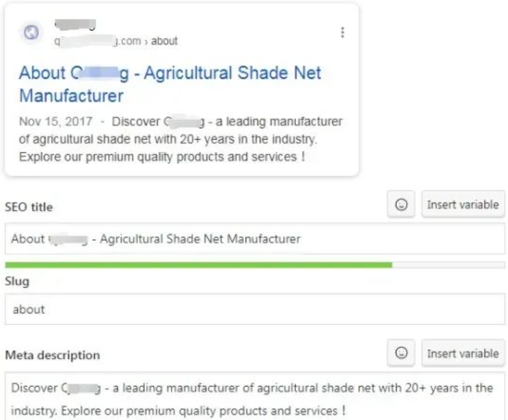Click the Slug label
The height and width of the screenshot is (420, 508).
17,282
